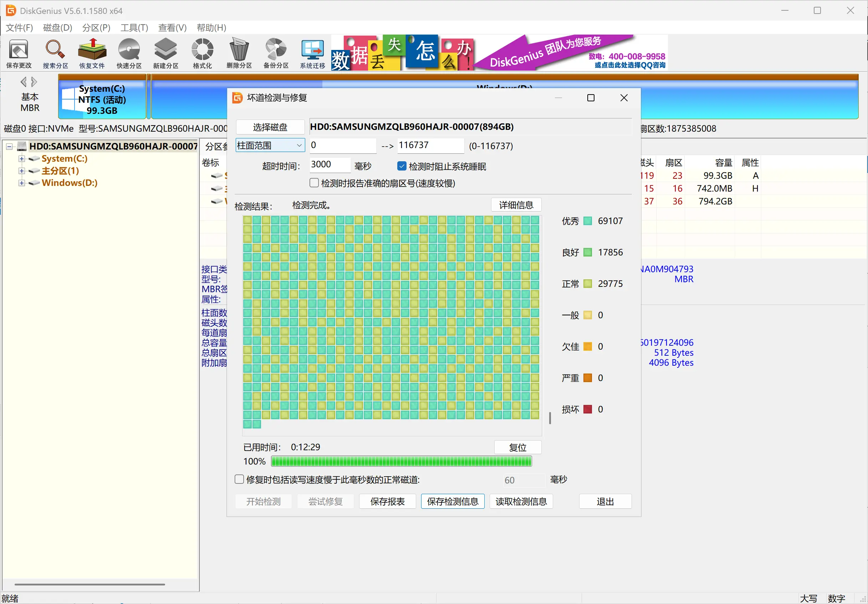Maximize the 坏道检测与修复 dialog
This screenshot has height=604, width=868.
point(591,98)
